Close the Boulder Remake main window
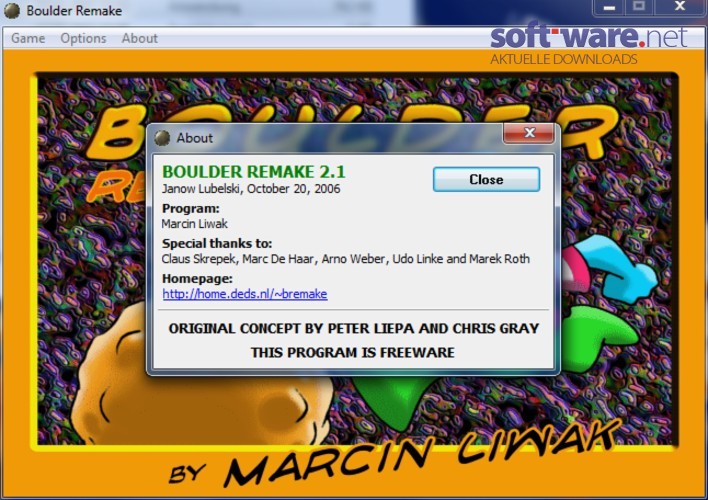This screenshot has width=708, height=500. (x=680, y=7)
